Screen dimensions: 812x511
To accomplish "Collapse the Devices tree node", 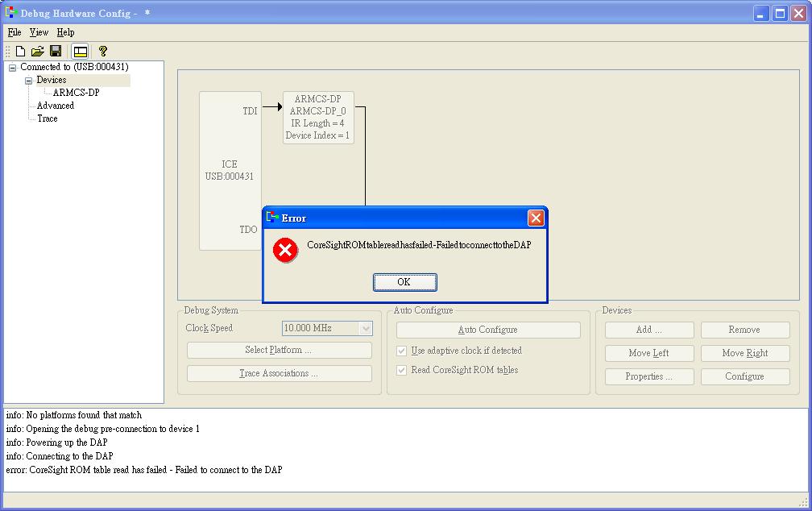I will pyautogui.click(x=29, y=81).
